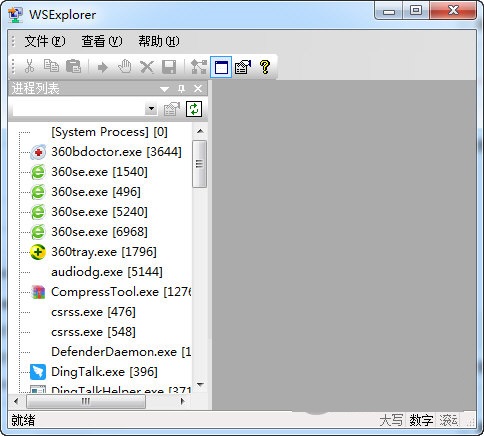Toggle the pin on 进程列表 panel
This screenshot has height=436, width=484.
[x=181, y=89]
